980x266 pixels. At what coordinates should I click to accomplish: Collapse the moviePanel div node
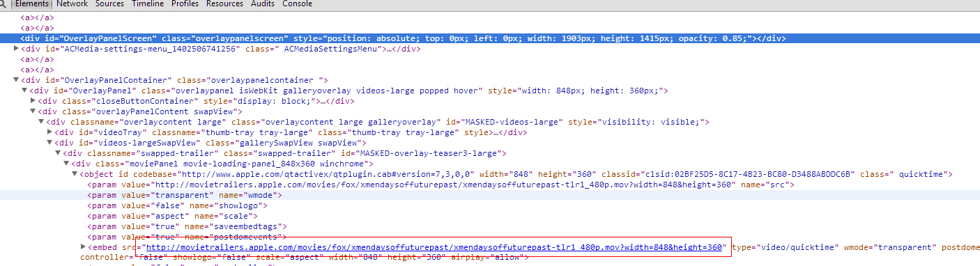pyautogui.click(x=67, y=164)
